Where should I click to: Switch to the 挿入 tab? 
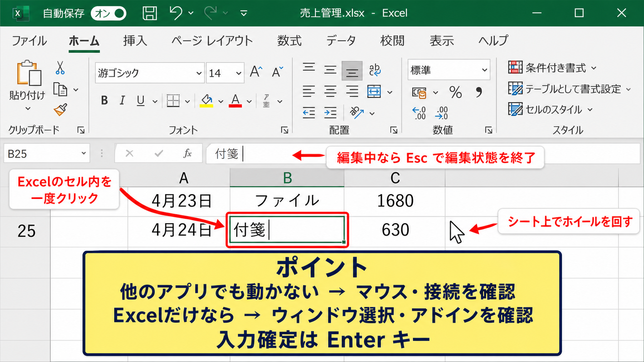coord(135,40)
